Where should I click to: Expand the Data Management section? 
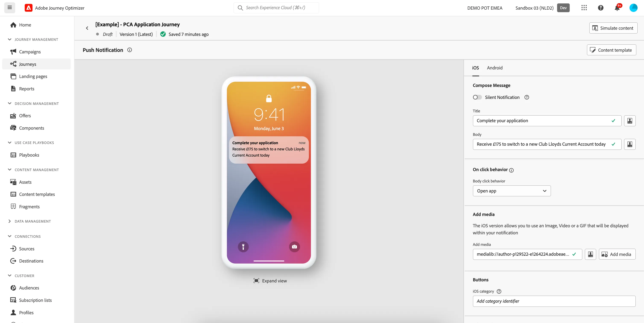[x=10, y=221]
